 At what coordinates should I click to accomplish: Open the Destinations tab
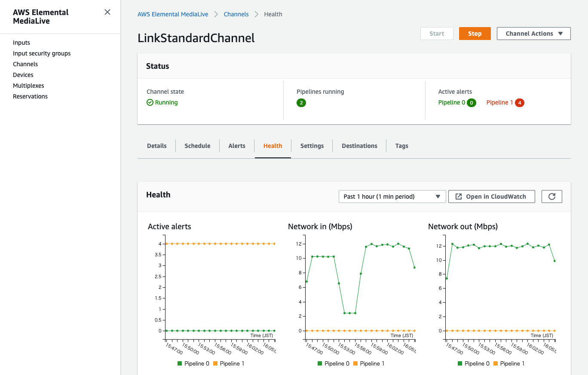click(359, 146)
